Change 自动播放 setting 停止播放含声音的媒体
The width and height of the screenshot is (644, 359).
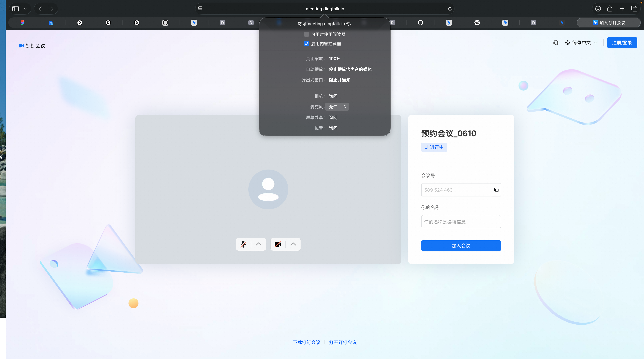(x=350, y=69)
